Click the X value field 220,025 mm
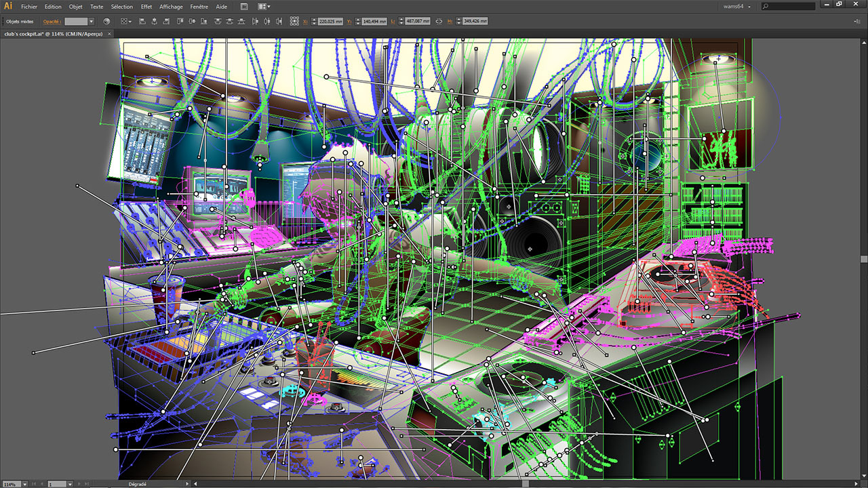Image resolution: width=868 pixels, height=488 pixels. click(x=330, y=22)
